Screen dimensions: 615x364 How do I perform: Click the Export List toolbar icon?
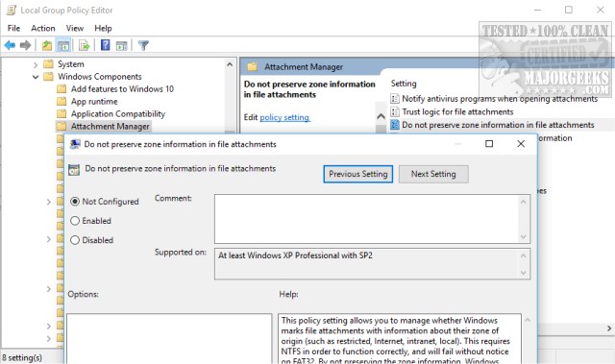(x=84, y=45)
